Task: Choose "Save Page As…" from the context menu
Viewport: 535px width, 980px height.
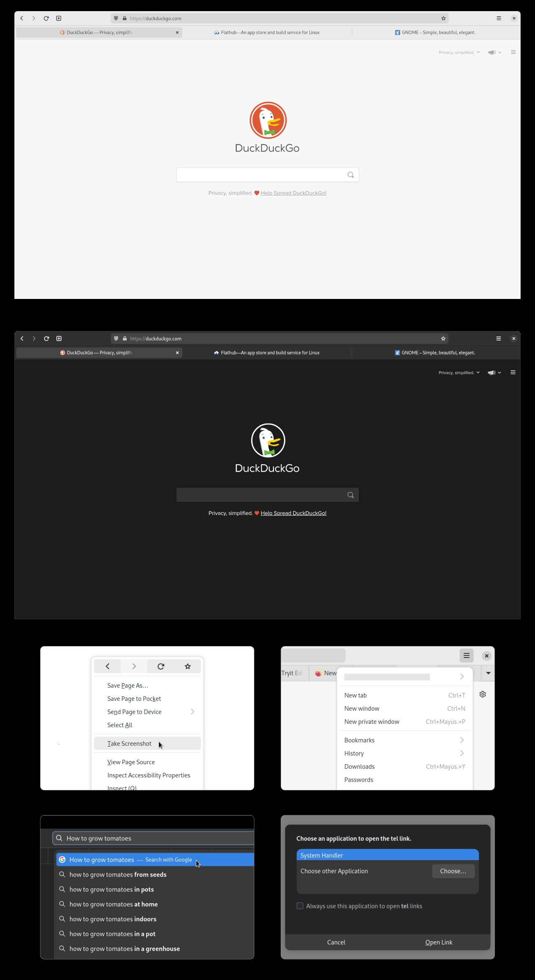Action: coord(147,686)
